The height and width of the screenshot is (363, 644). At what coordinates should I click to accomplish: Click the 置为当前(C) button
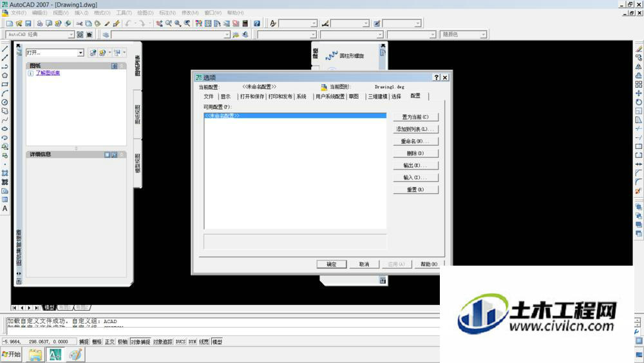click(x=415, y=117)
